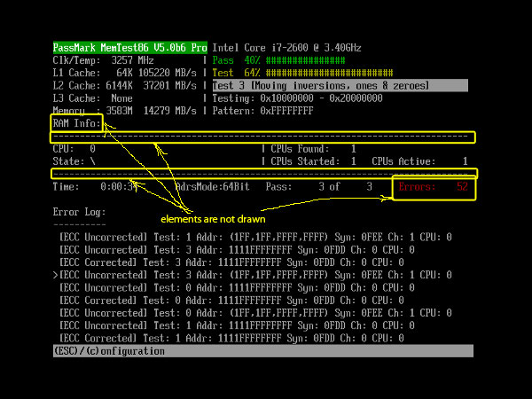Screen dimensions: 532x399
Task: Click the Pass 40% progress bar
Action: pyautogui.click(x=278, y=60)
